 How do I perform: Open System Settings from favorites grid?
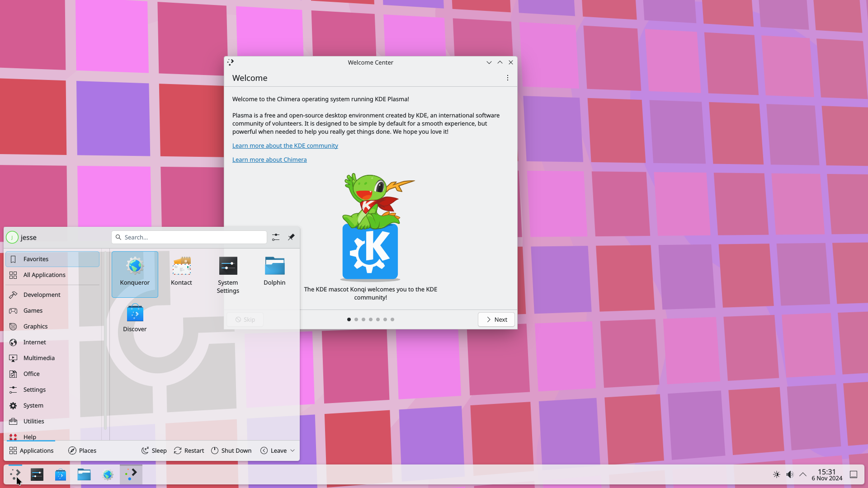click(228, 274)
